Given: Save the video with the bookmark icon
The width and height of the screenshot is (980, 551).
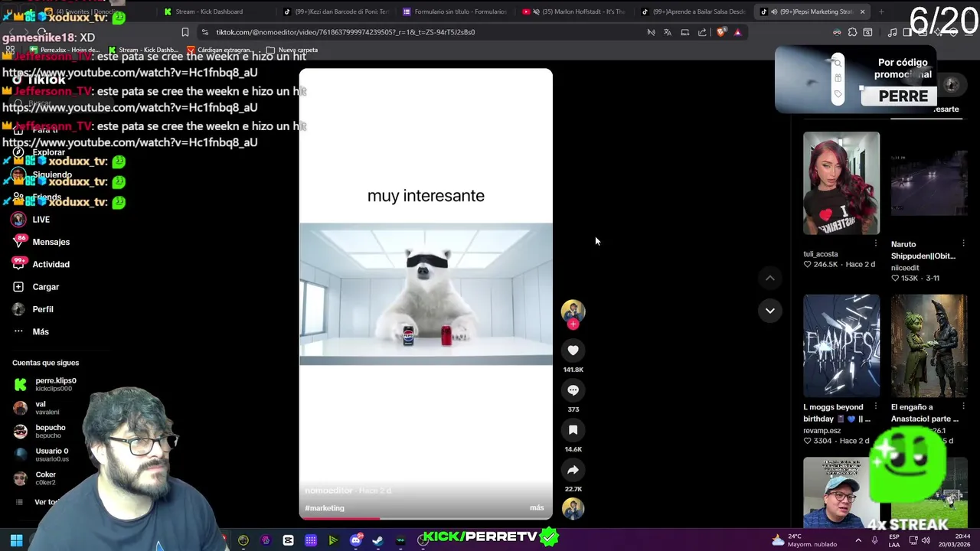Looking at the screenshot, I should [573, 430].
